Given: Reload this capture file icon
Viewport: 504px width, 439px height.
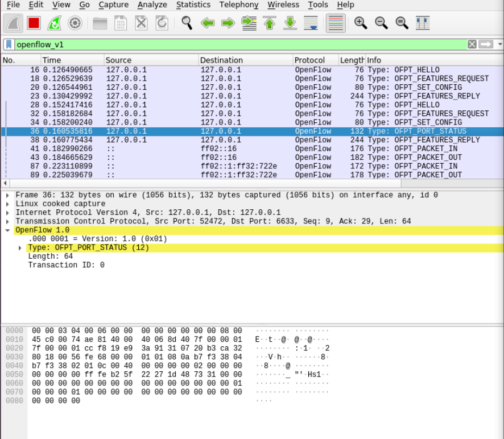Looking at the screenshot, I should [162, 23].
